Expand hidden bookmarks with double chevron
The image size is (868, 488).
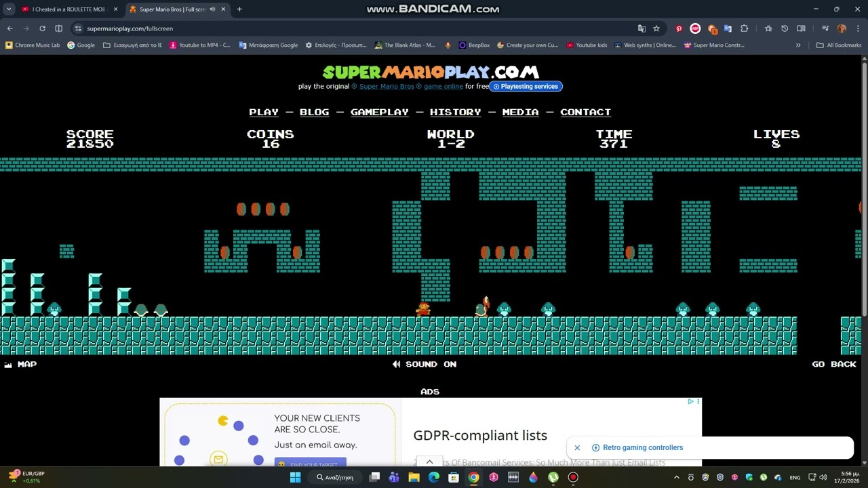tap(798, 45)
